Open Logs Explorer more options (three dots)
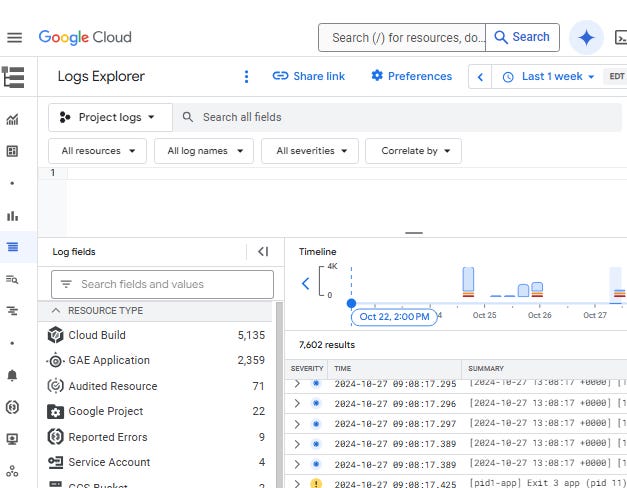Image resolution: width=627 pixels, height=488 pixels. click(246, 76)
